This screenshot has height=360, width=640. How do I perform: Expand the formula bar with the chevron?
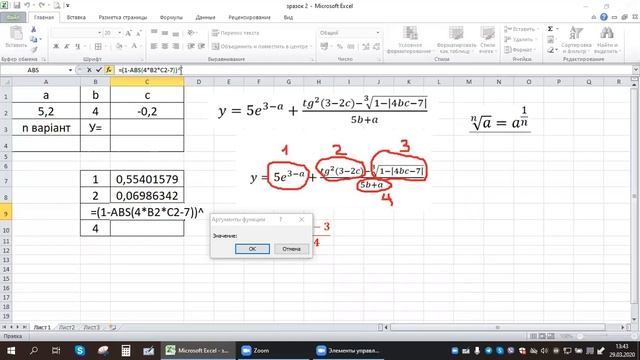pyautogui.click(x=635, y=70)
